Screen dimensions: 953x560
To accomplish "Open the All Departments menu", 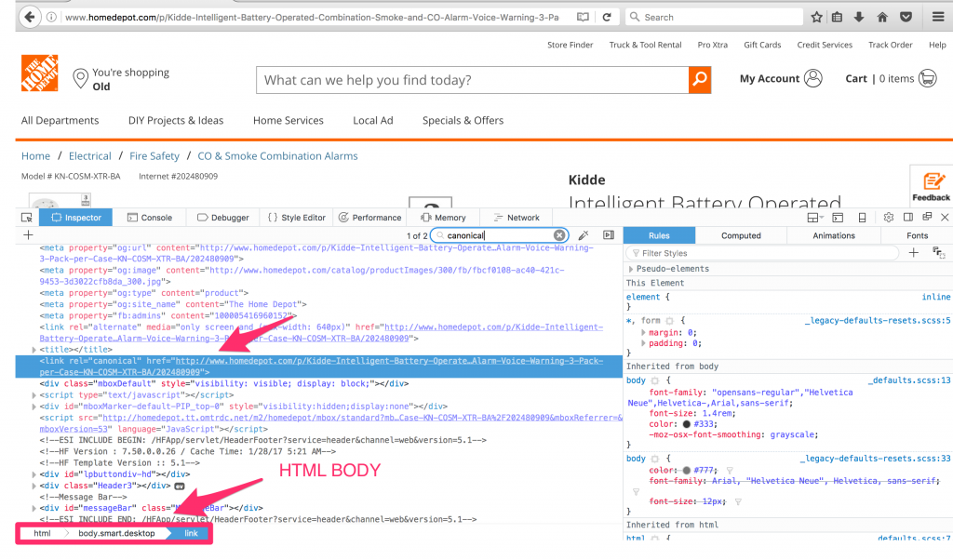I will tap(60, 120).
